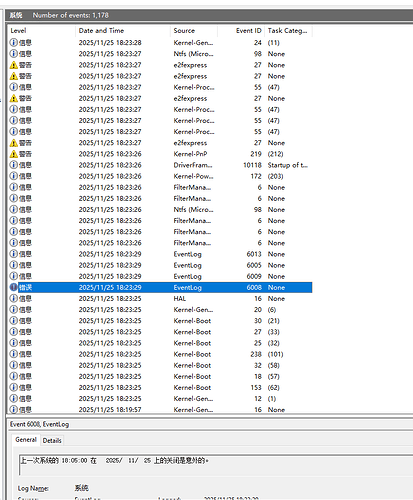Click the info icon on the Kernel-Boot event 25 row
The width and height of the screenshot is (413, 500).
pyautogui.click(x=13, y=343)
